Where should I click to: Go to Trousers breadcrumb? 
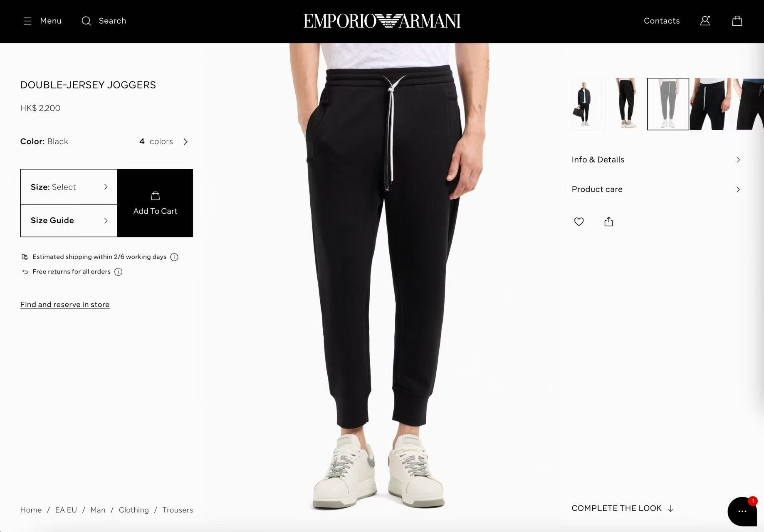point(178,510)
